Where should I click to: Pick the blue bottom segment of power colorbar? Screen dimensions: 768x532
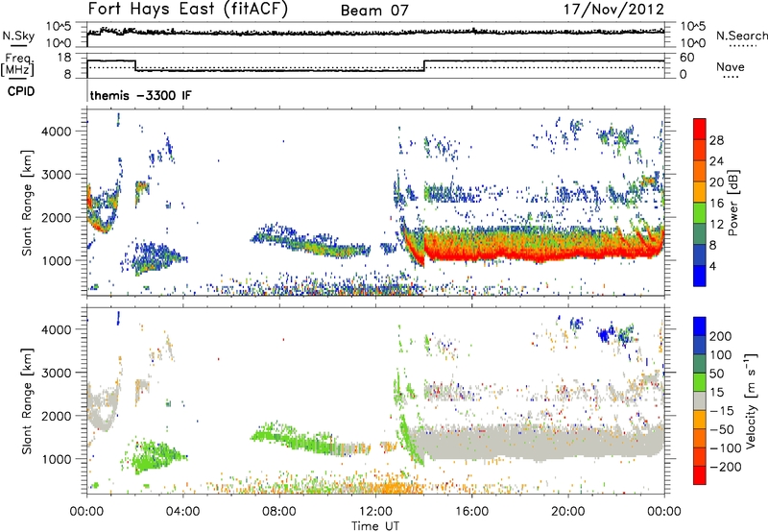[700, 276]
